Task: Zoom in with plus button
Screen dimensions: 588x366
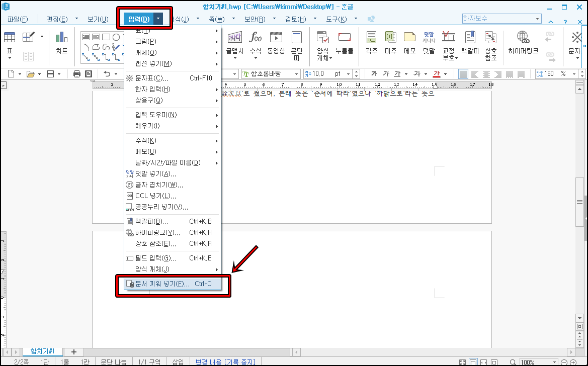Action: (572, 362)
